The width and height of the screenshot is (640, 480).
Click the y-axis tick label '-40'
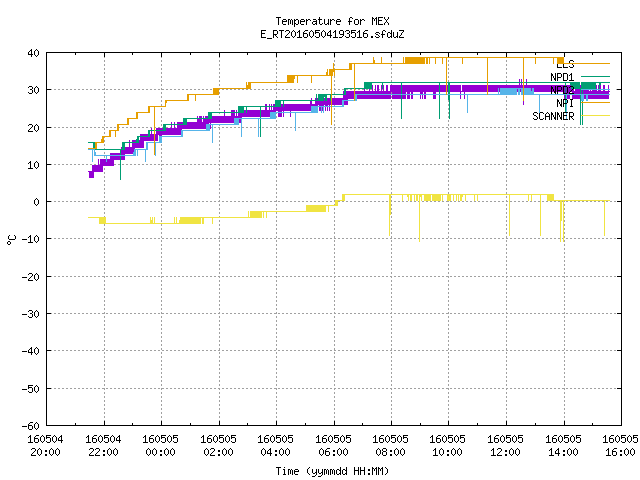[31, 351]
